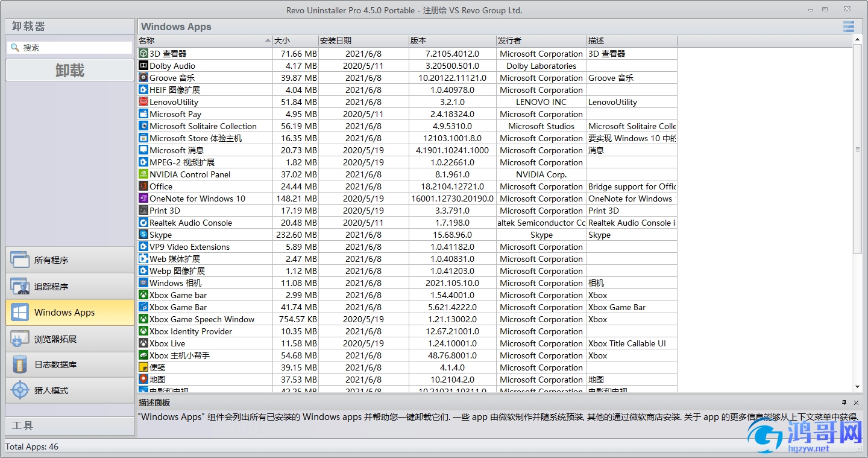
Task: Sort by the 描述 column header
Action: [x=632, y=40]
